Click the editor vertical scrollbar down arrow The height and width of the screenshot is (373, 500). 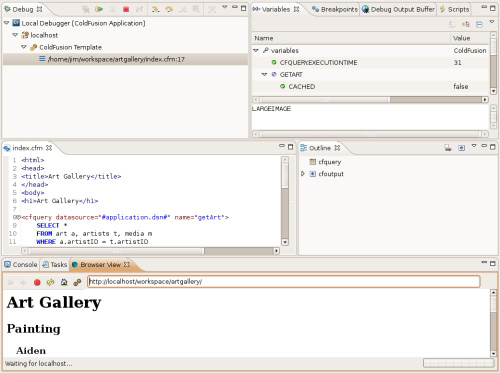pos(285,242)
